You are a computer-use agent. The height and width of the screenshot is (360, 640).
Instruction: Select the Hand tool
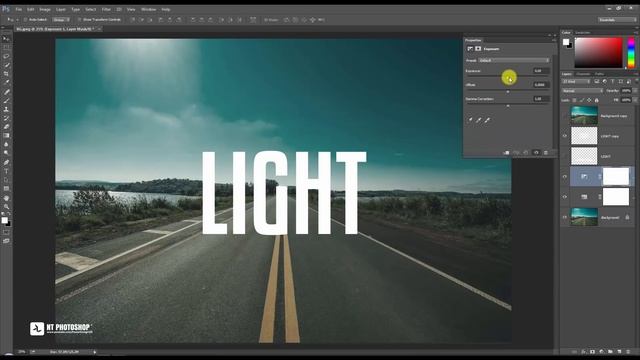6,198
